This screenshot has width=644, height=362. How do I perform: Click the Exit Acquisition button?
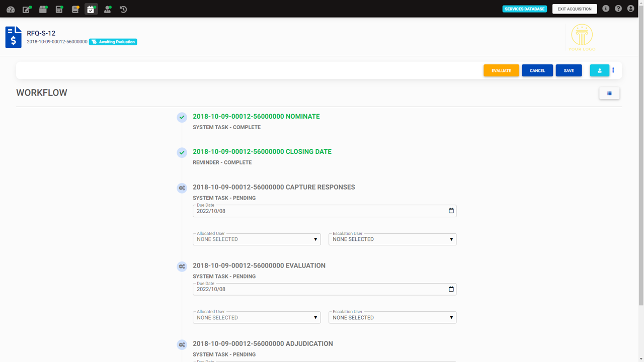tap(575, 9)
